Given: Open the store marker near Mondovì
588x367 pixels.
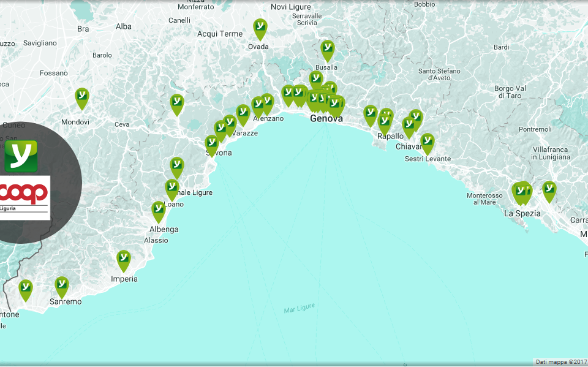Looking at the screenshot, I should (x=82, y=97).
